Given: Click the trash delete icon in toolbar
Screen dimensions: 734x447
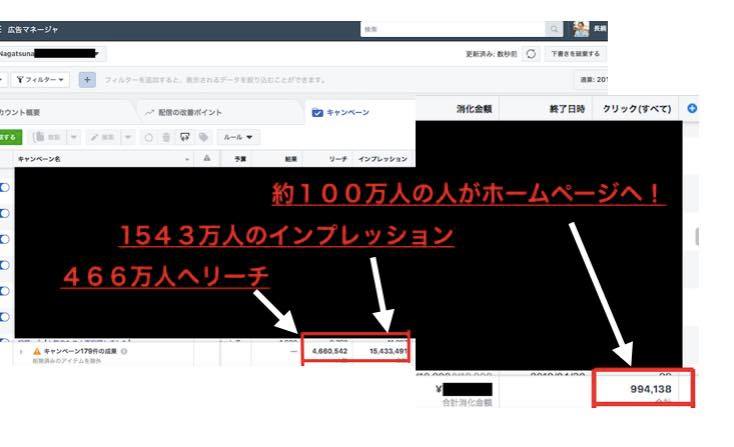Looking at the screenshot, I should (167, 137).
